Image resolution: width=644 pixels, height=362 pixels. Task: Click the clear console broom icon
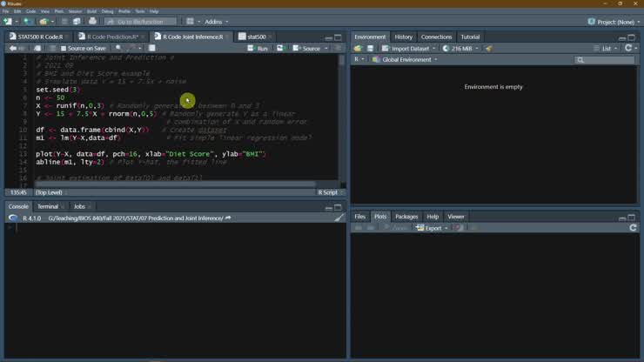[x=339, y=218]
